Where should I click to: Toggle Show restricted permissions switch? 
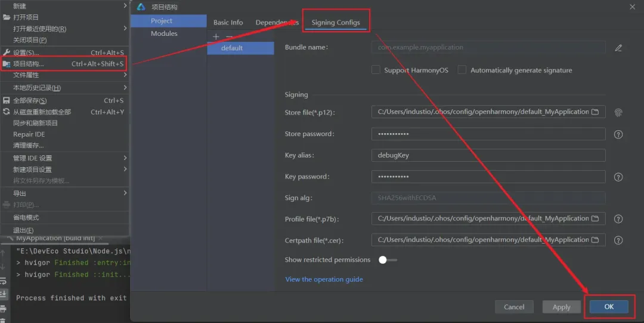click(388, 260)
